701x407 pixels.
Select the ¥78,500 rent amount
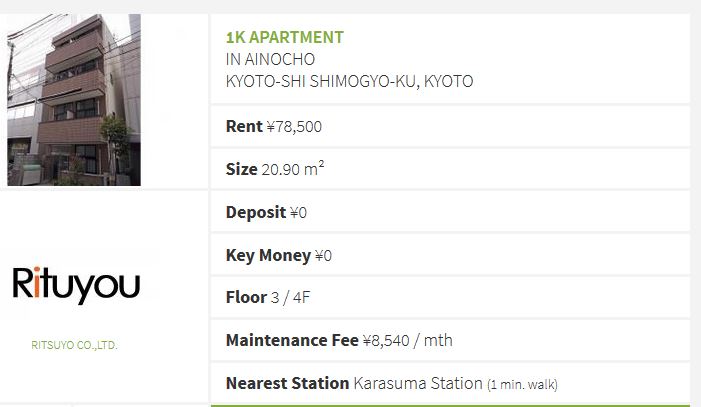pyautogui.click(x=294, y=127)
